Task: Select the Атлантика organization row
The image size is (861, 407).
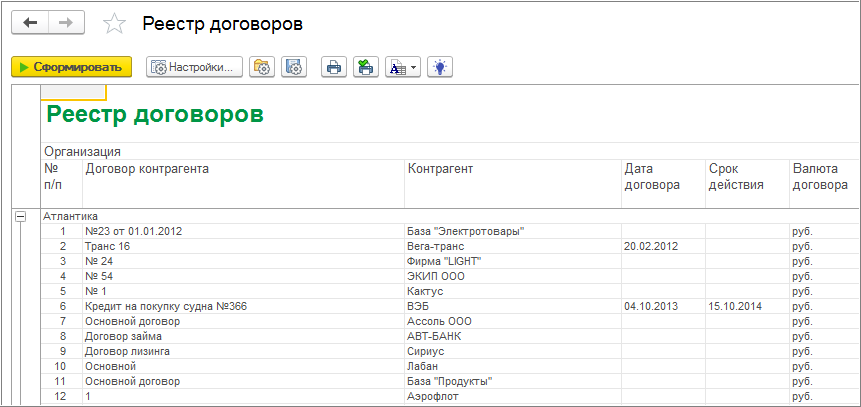Action: 70,215
